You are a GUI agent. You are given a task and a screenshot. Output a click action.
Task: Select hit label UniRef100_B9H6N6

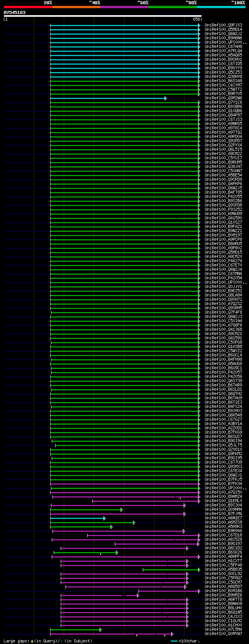tap(223, 38)
